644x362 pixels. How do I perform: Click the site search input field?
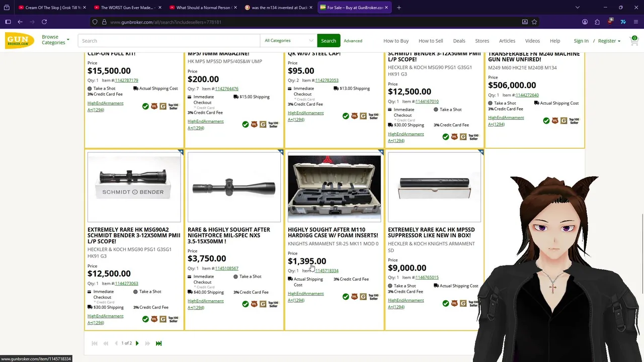[x=169, y=41]
